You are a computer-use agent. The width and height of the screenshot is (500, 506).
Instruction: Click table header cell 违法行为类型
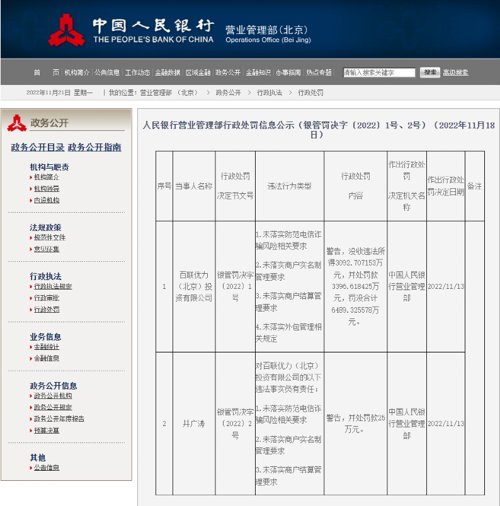point(289,186)
